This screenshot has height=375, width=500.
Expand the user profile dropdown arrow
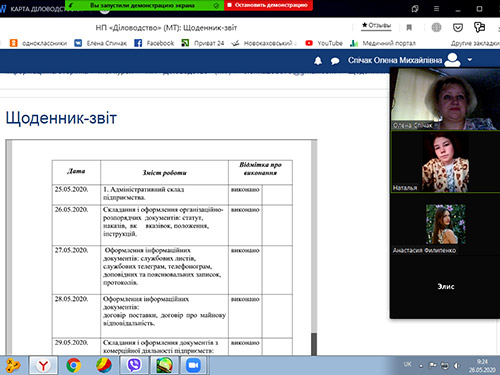tap(470, 60)
